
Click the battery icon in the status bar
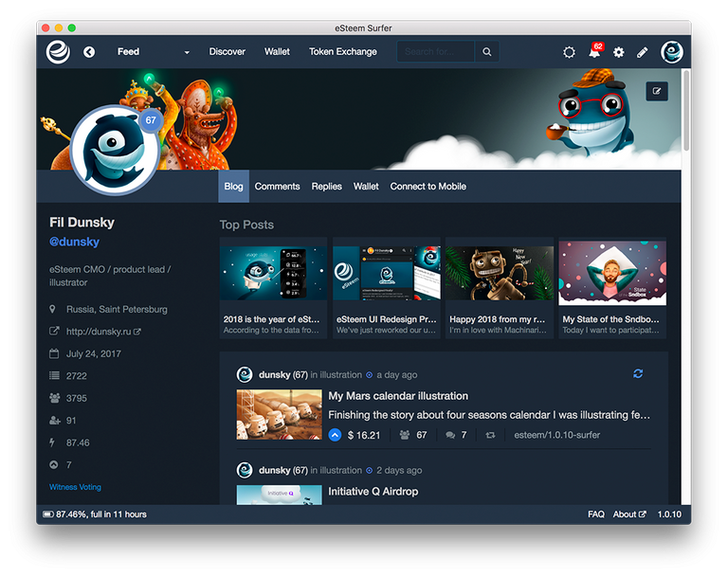point(48,514)
